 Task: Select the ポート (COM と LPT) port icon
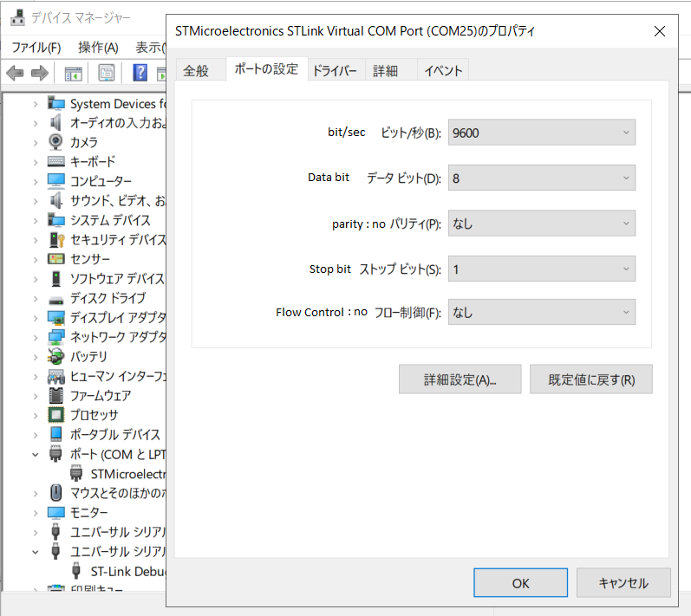(55, 454)
